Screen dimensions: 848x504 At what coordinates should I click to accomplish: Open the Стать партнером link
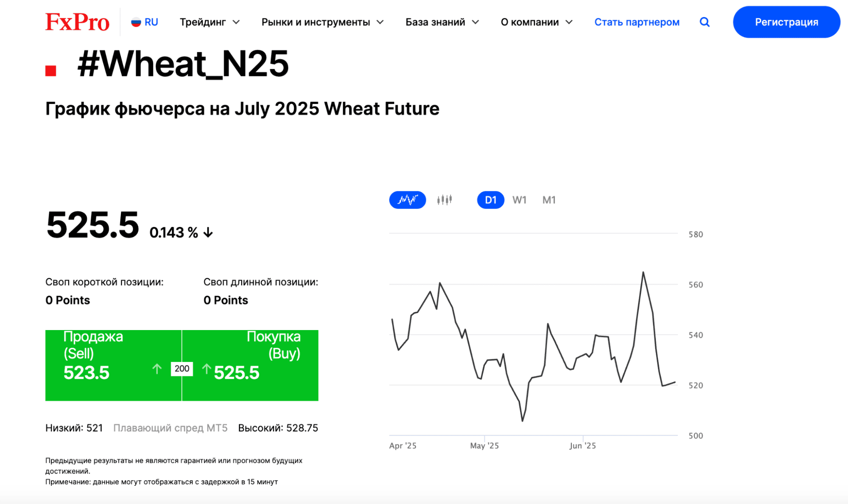coord(637,22)
